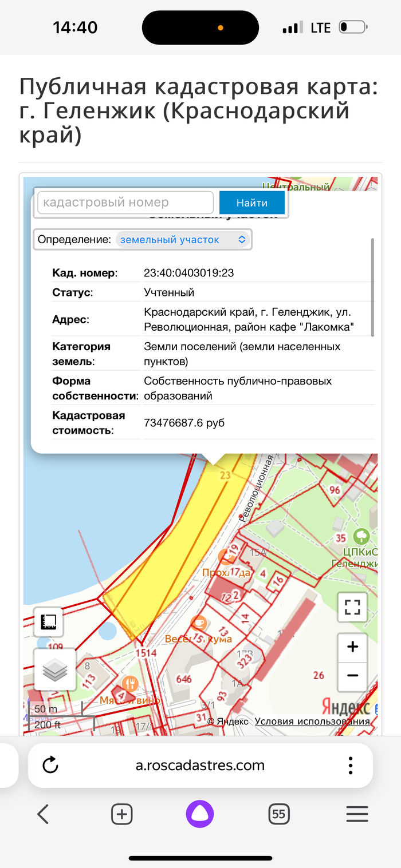
Task: Select cadastral value 73476687.6 руб
Action: (184, 423)
